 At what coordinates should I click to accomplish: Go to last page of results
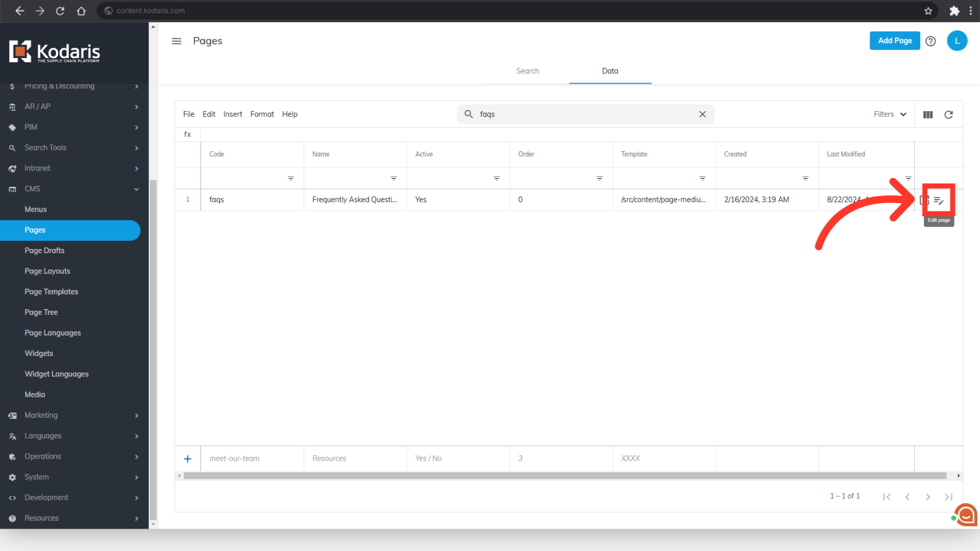948,497
